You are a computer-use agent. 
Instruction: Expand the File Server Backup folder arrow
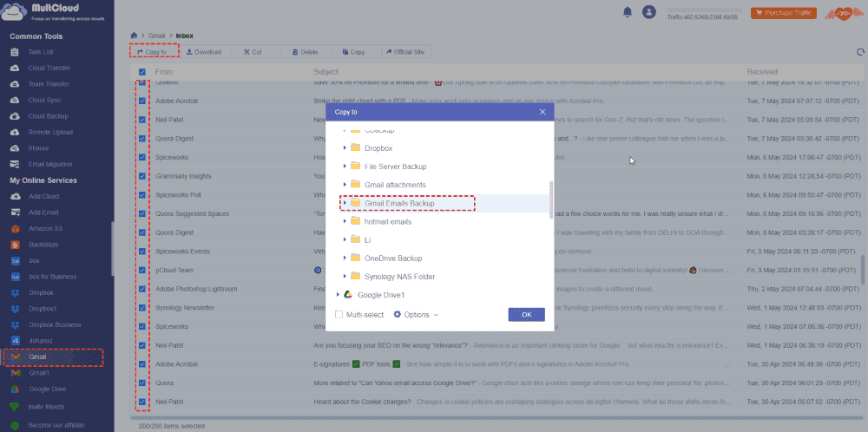345,167
